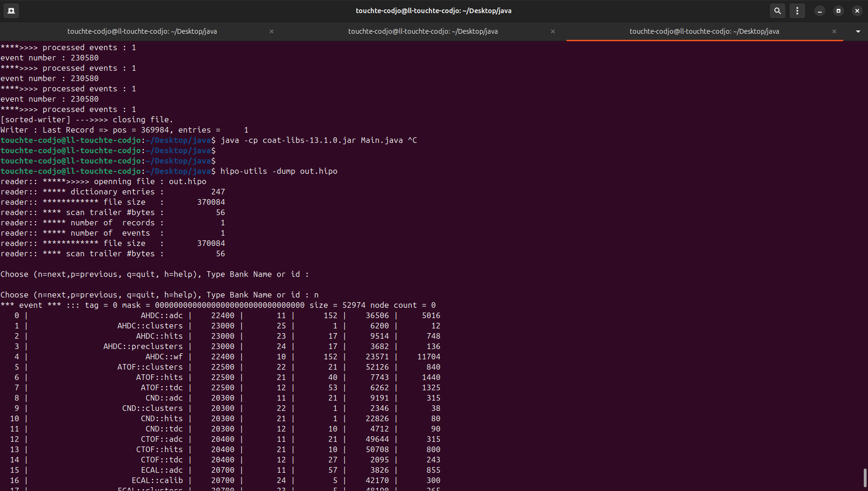Open new tab with terminal icon button
The image size is (868, 491).
tap(11, 10)
